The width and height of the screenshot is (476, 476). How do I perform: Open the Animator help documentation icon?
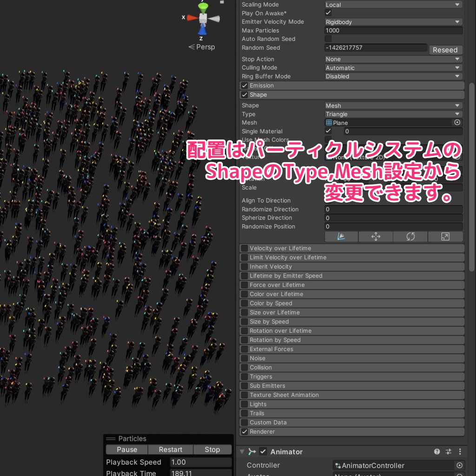pyautogui.click(x=436, y=451)
